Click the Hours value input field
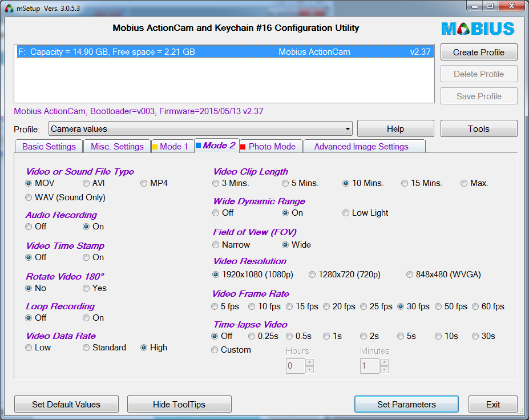 pos(296,366)
